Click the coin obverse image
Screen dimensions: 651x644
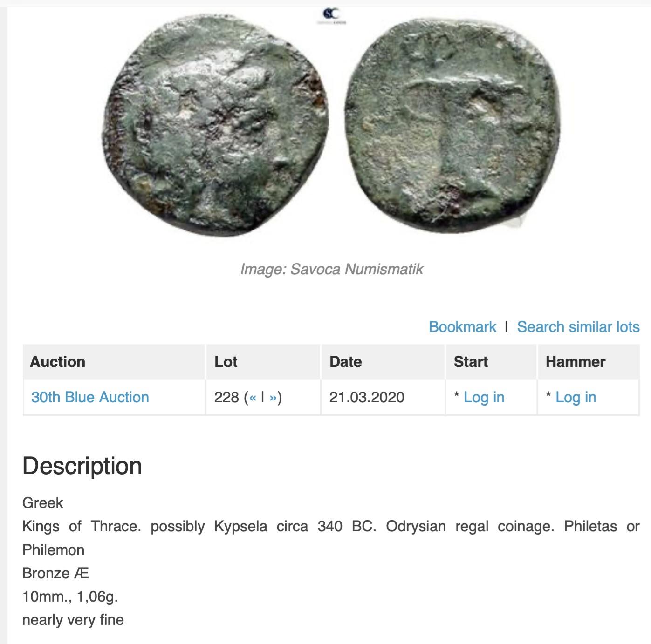[215, 124]
